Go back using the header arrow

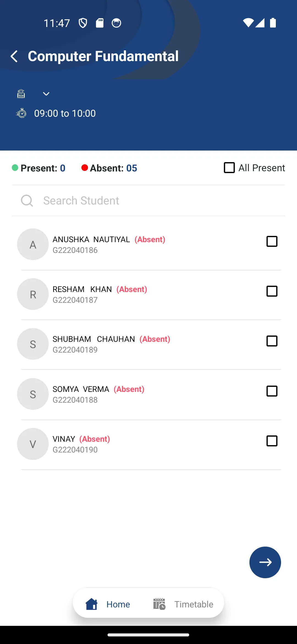14,56
